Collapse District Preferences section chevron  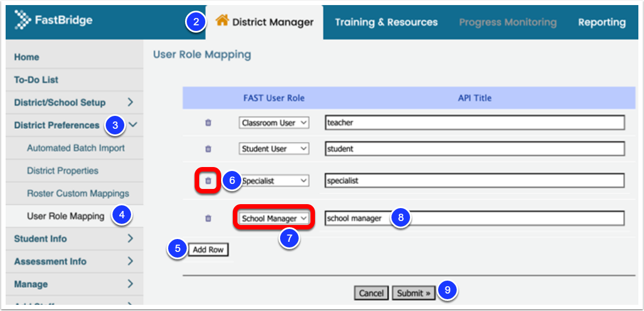click(133, 124)
